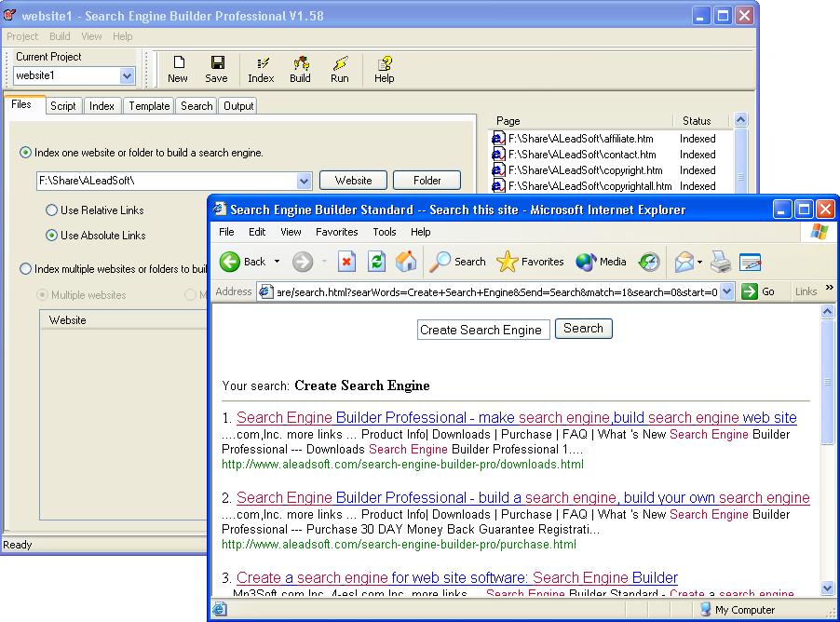Select Use Absolute Links radio button
This screenshot has height=622, width=840.
51,236
